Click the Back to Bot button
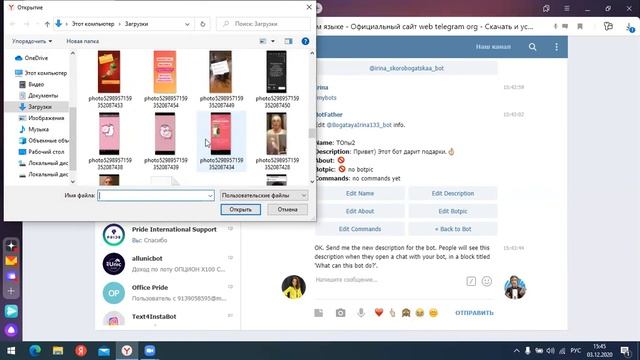 pyautogui.click(x=453, y=229)
